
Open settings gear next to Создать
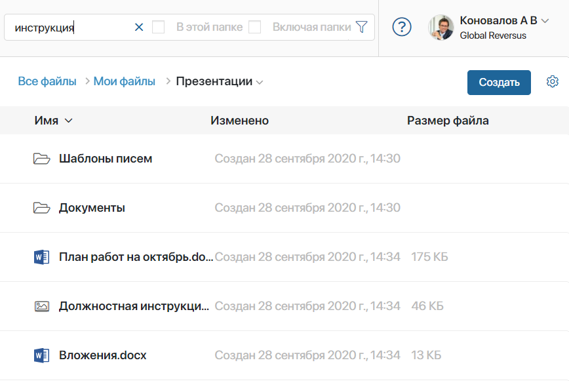(553, 82)
